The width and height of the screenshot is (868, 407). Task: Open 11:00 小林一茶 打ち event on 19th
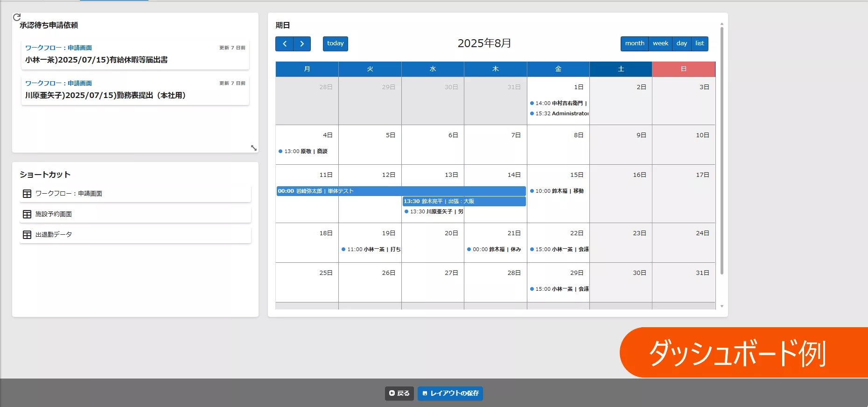pos(370,249)
